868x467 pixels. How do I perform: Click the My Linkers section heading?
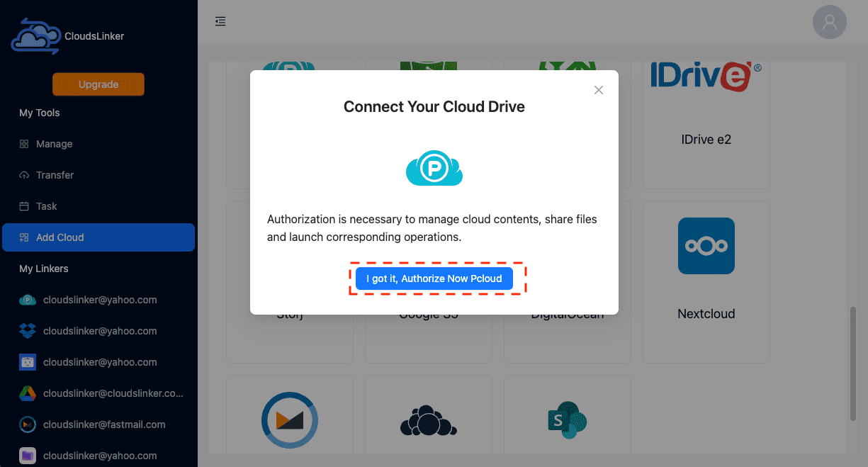44,269
